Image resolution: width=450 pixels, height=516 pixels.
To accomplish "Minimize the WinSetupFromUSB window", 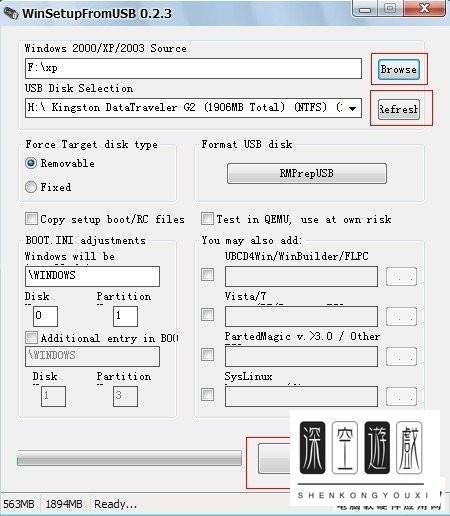I will coord(365,9).
